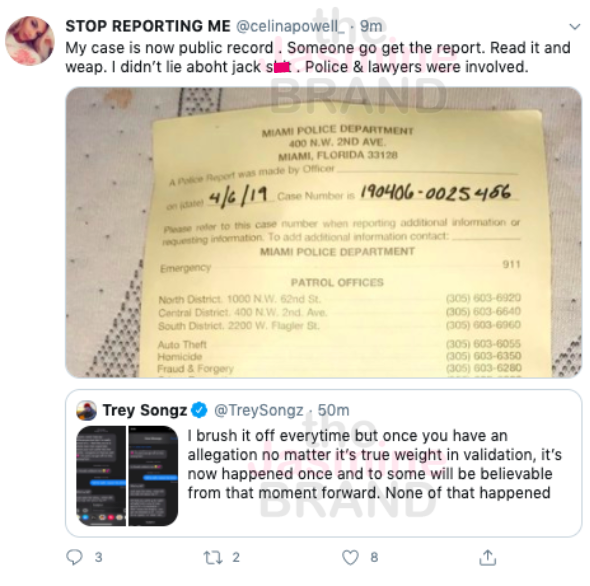Click the blue verified badge

tap(199, 410)
